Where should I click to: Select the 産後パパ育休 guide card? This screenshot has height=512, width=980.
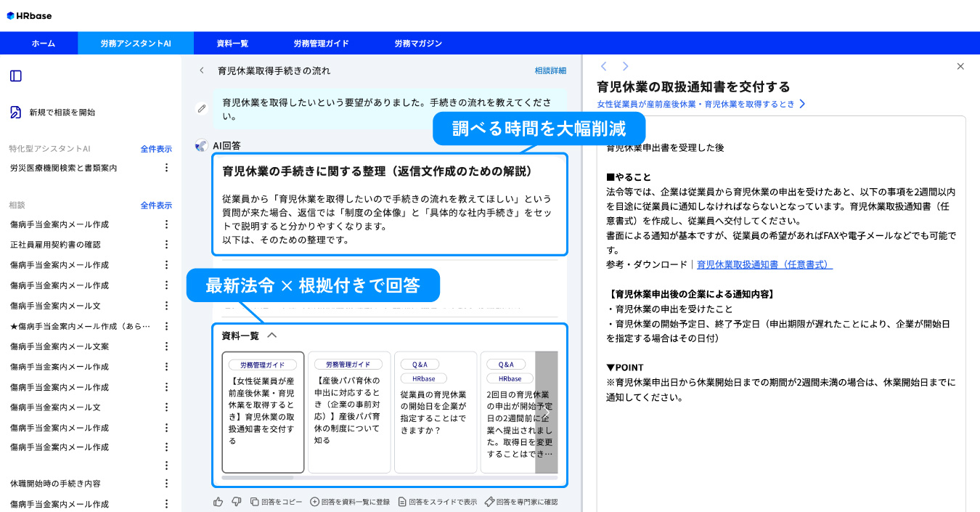click(x=348, y=413)
